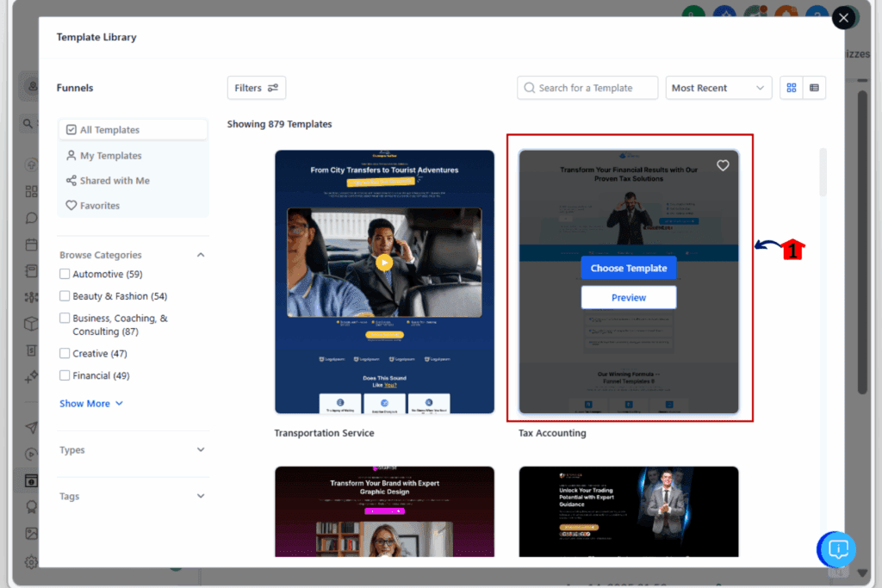Collapse the Browse Categories section

coord(201,255)
